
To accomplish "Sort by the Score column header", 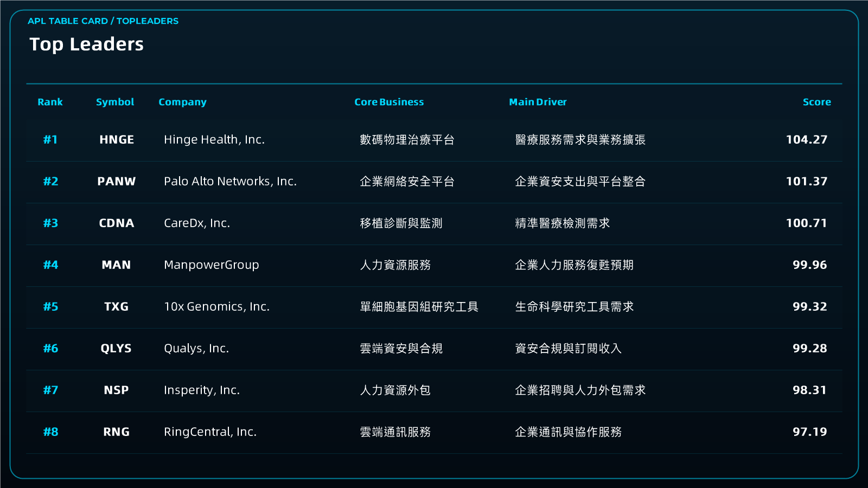I will [x=816, y=102].
